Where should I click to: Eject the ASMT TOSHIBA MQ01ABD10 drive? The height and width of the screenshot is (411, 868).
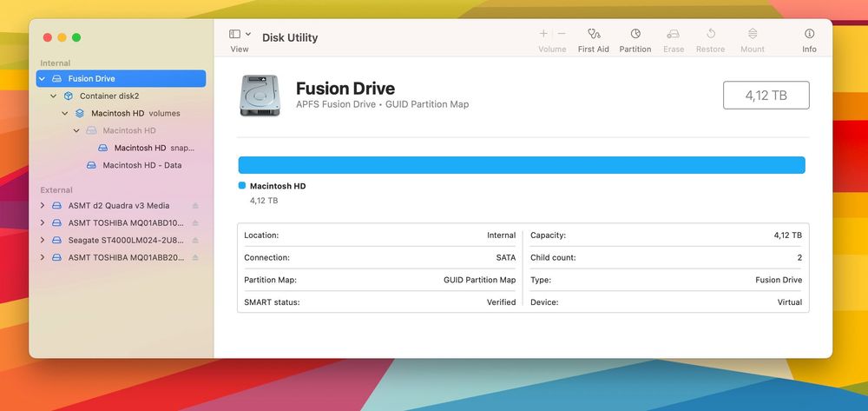pos(194,222)
